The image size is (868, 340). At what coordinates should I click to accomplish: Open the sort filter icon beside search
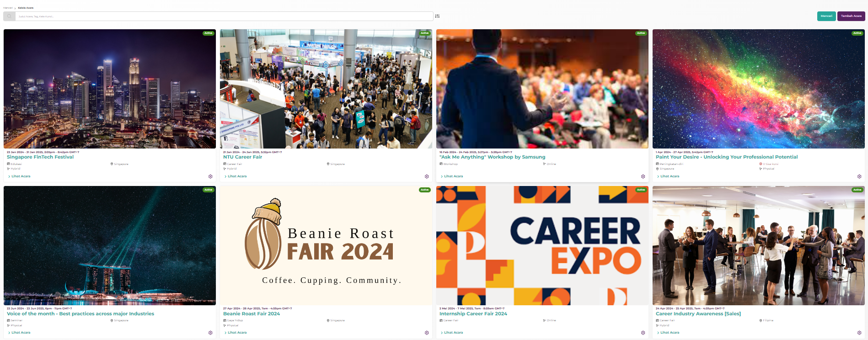(x=437, y=16)
